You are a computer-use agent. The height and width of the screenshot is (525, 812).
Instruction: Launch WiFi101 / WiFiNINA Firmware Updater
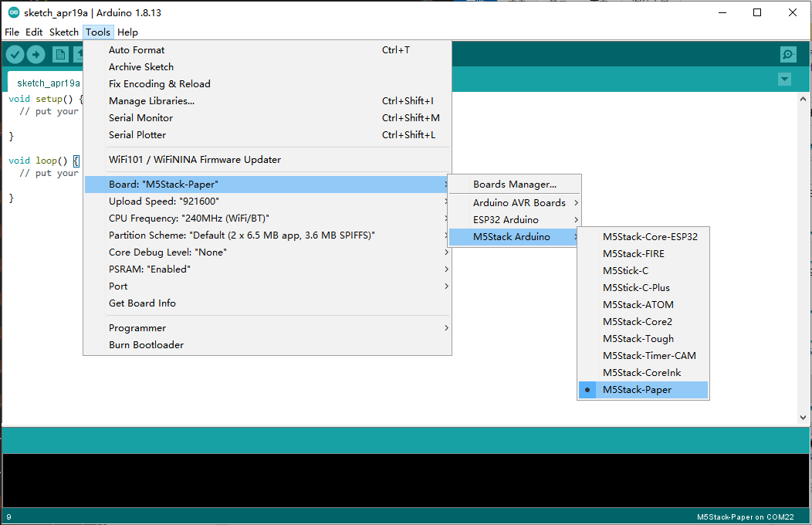(x=267, y=160)
